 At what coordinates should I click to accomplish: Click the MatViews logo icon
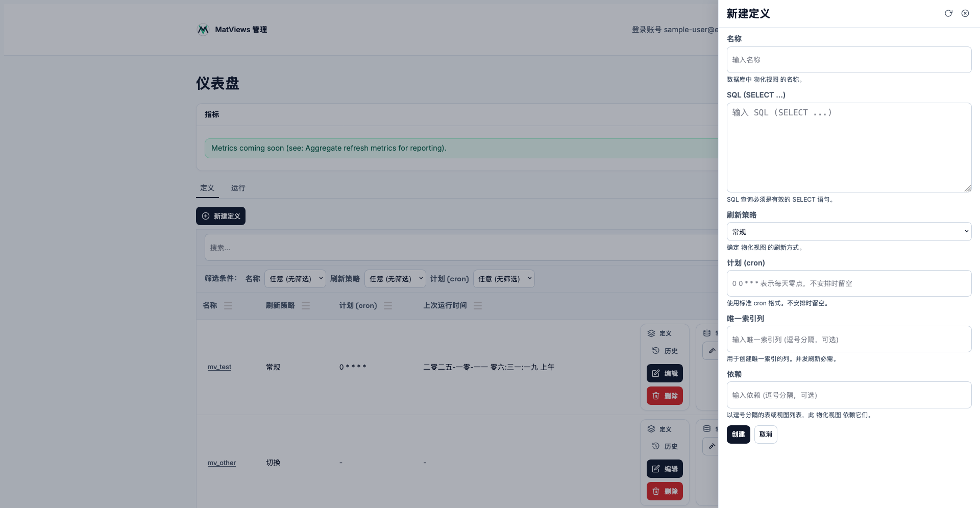[203, 30]
